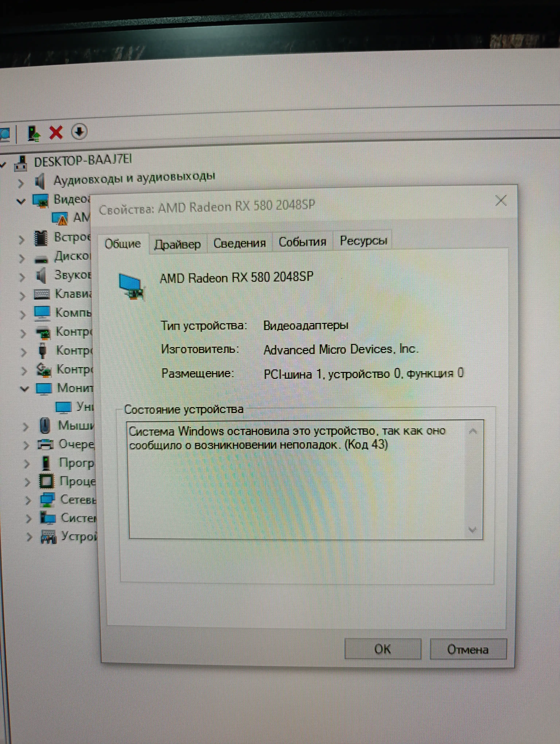The height and width of the screenshot is (744, 560).
Task: Click the print queues printer icon
Action: [x=45, y=444]
